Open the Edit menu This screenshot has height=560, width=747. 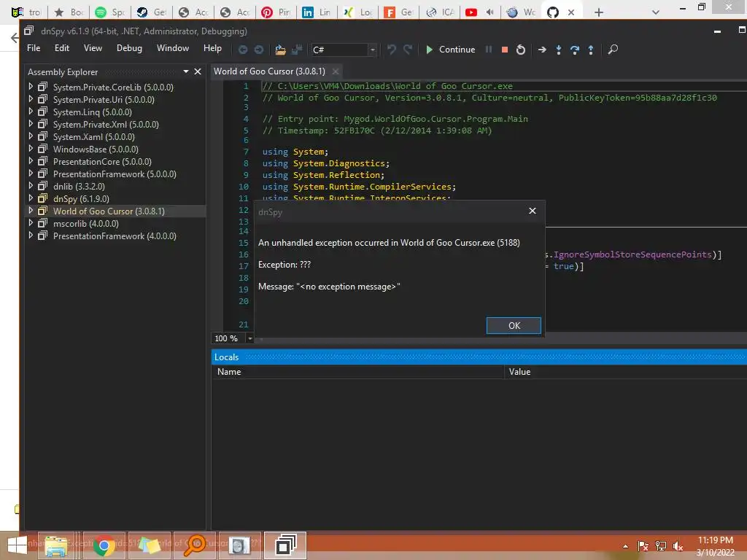click(x=62, y=48)
